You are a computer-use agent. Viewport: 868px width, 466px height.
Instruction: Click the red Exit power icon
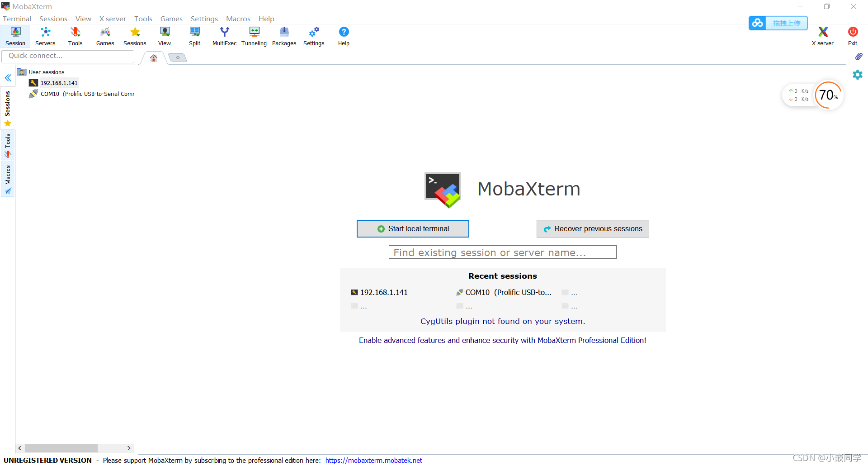853,36
